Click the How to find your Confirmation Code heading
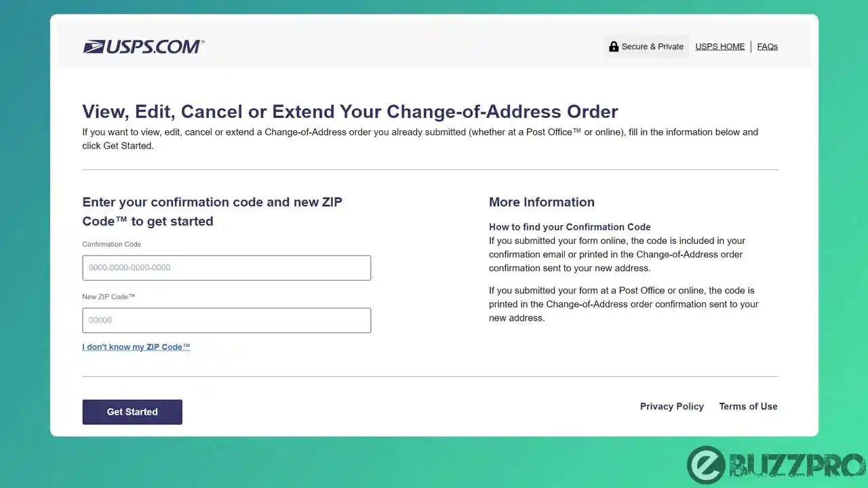Screen dimensions: 868x488 (570, 227)
